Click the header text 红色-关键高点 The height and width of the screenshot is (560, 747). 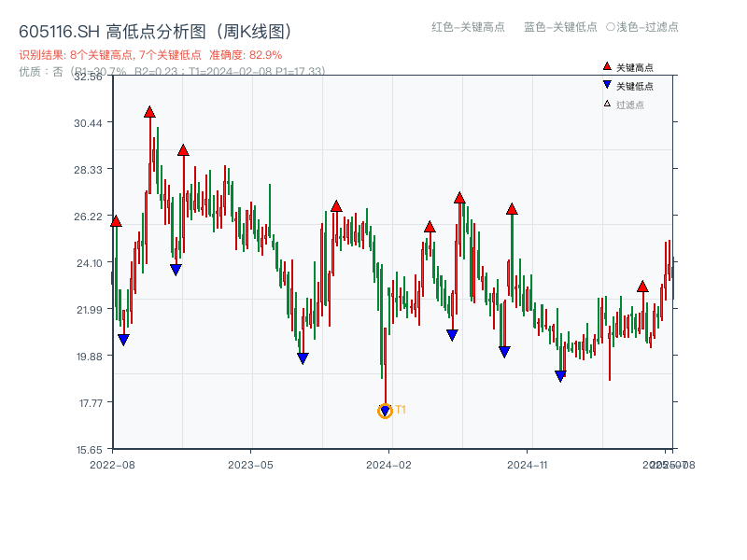[x=468, y=27]
